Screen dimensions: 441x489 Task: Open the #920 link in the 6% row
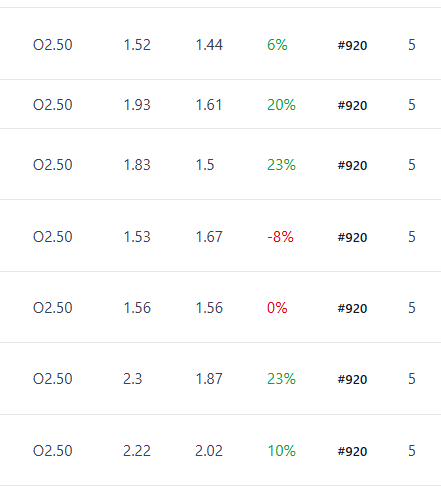click(352, 45)
